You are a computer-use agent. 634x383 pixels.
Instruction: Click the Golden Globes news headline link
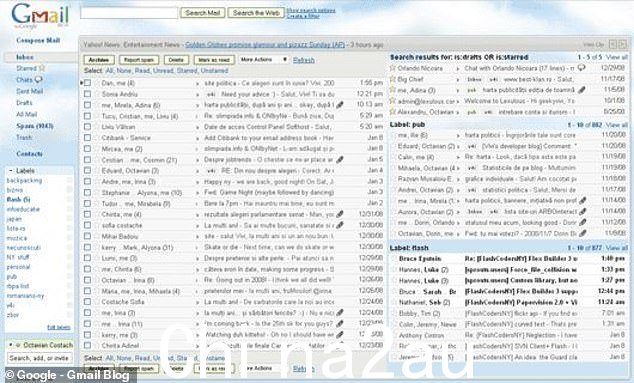pos(265,44)
